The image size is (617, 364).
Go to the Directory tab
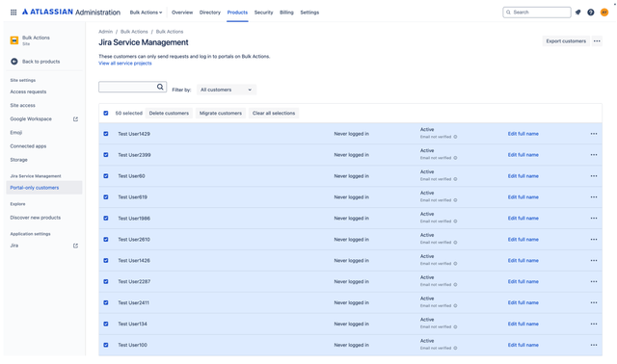pyautogui.click(x=210, y=13)
